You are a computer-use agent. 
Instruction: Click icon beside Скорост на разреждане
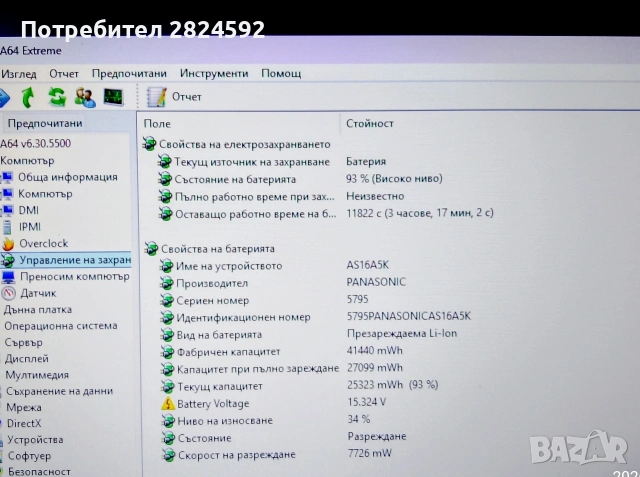point(169,455)
